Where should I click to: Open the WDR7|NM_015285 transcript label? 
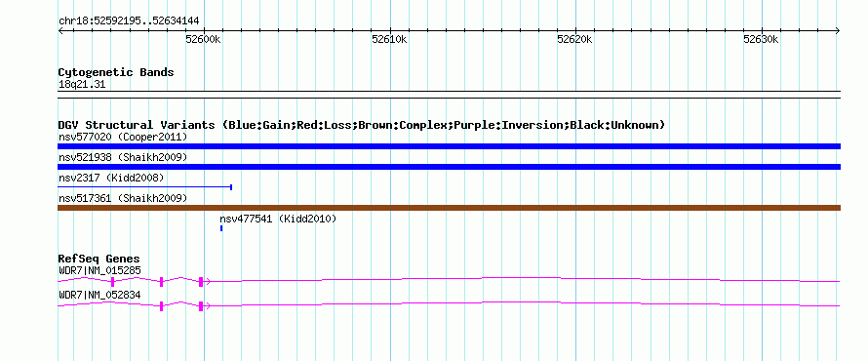99,270
